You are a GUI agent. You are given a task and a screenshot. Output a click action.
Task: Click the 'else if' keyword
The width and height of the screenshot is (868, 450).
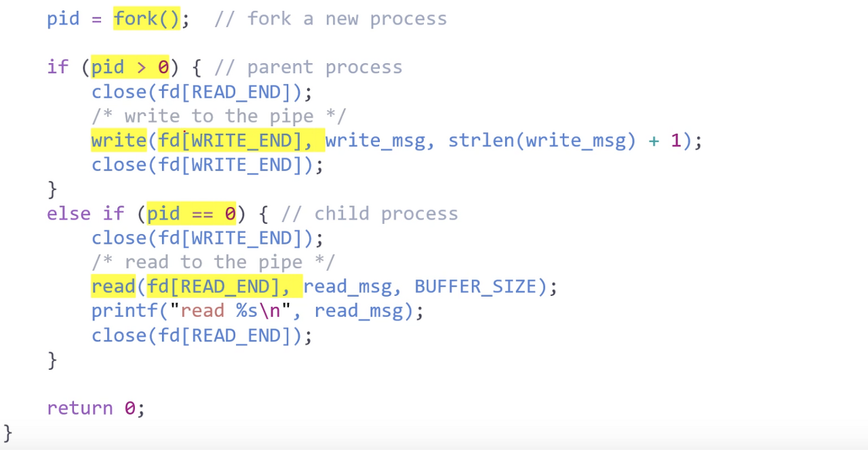tap(85, 214)
